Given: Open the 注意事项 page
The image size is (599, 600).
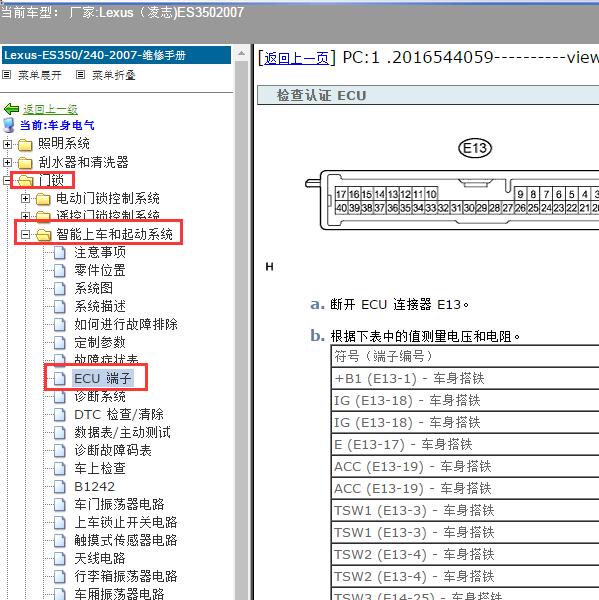Looking at the screenshot, I should click(100, 253).
